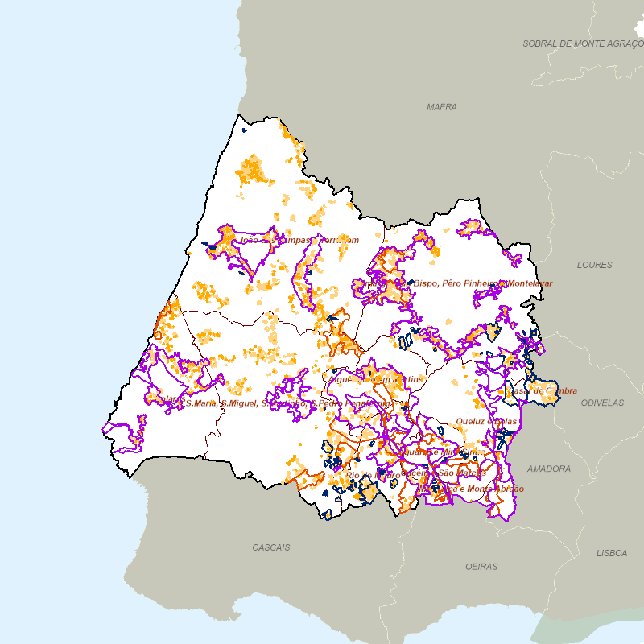Click the CASCAIS label
This screenshot has width=644, height=644.
pos(270,547)
